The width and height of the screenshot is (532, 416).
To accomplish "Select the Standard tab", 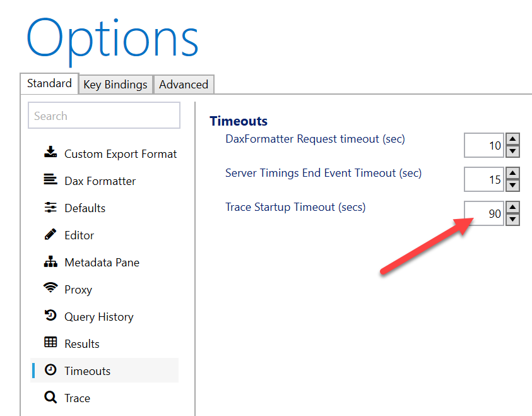I will click(49, 83).
